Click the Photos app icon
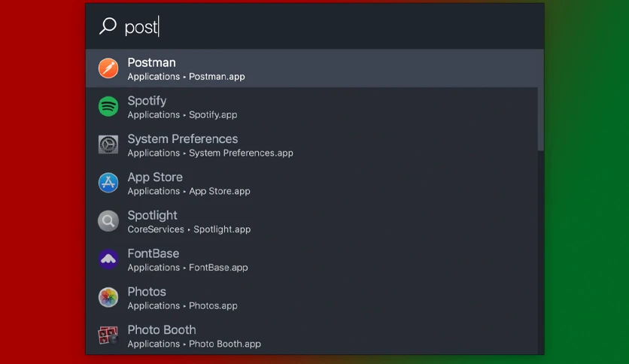The height and width of the screenshot is (364, 629). click(108, 298)
